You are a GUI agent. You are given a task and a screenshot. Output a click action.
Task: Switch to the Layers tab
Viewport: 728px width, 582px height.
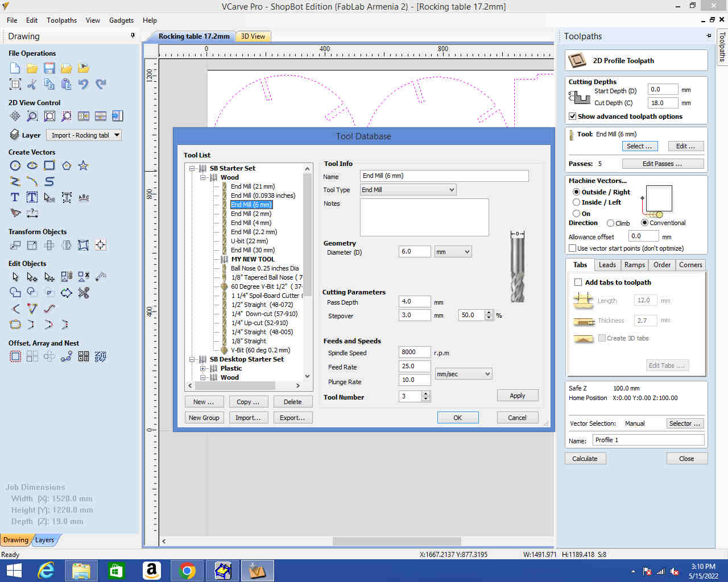(x=44, y=540)
